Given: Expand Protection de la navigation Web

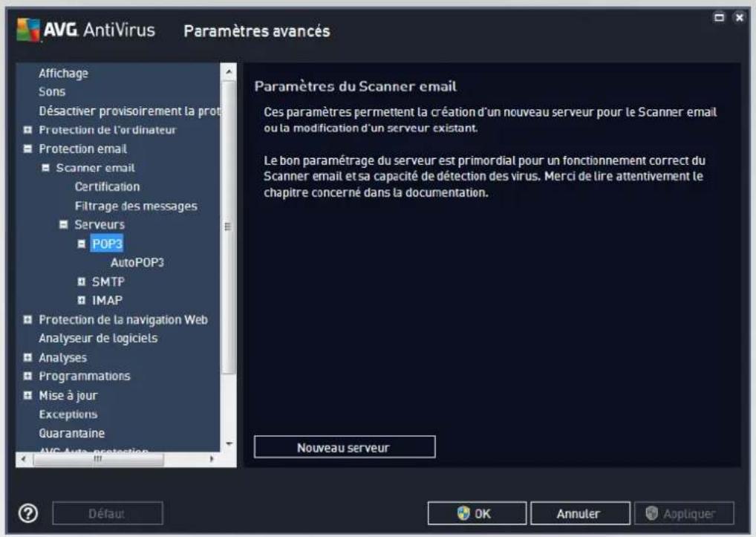Looking at the screenshot, I should point(28,319).
